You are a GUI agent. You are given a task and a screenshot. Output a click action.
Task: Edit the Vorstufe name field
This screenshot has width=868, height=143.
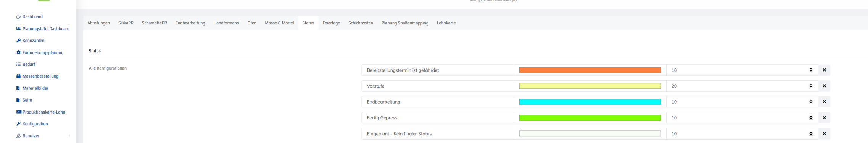click(438, 86)
